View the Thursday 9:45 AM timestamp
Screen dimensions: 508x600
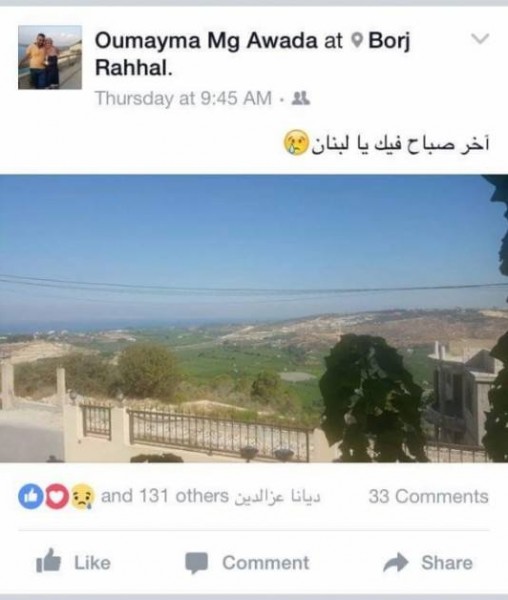coord(183,98)
